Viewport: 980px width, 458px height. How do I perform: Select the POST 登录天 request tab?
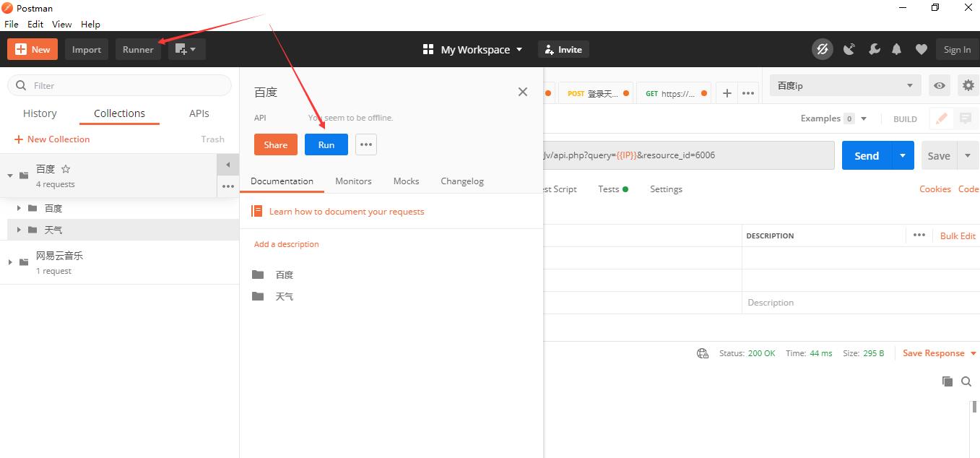(597, 93)
